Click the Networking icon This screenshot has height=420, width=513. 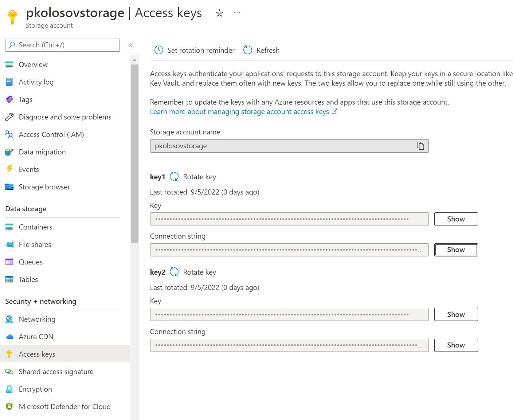click(x=9, y=319)
